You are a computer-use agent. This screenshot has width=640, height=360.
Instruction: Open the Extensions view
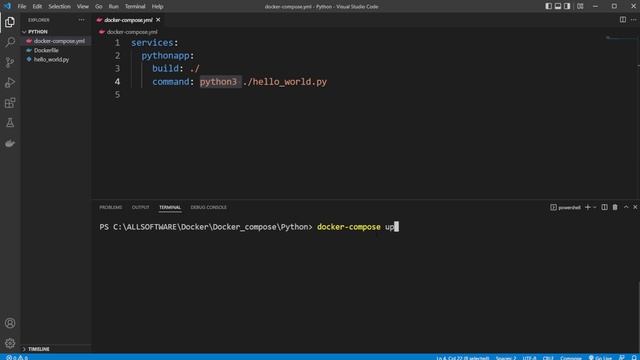(x=10, y=102)
